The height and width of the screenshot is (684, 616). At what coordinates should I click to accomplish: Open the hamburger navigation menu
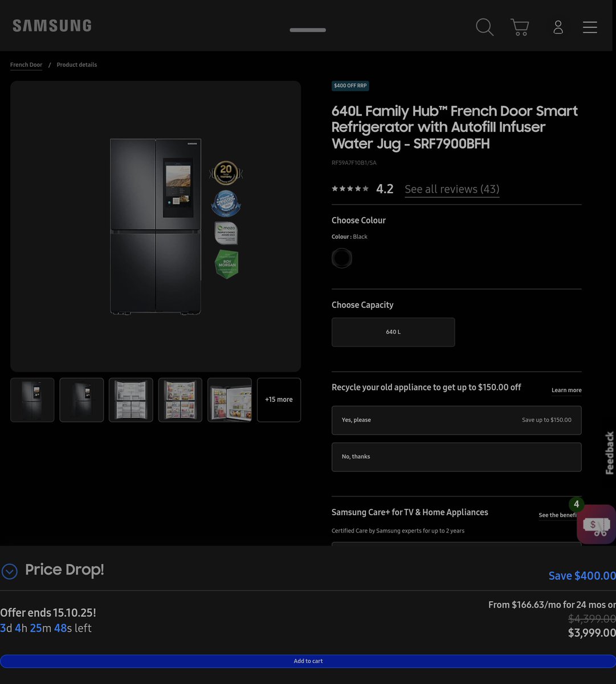click(590, 27)
